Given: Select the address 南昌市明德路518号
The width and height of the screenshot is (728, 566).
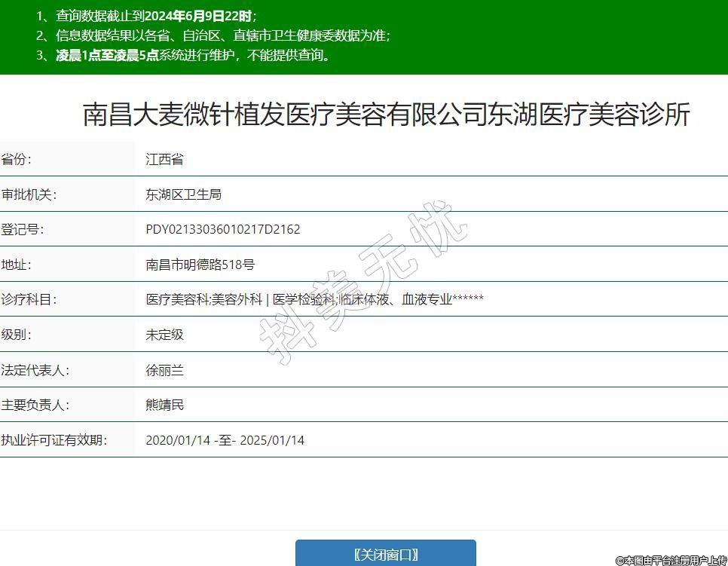Looking at the screenshot, I should (200, 265).
